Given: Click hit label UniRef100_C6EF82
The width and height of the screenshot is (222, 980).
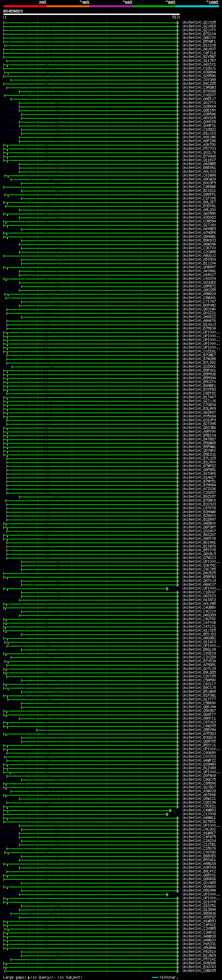Looking at the screenshot, I should pos(199,394).
